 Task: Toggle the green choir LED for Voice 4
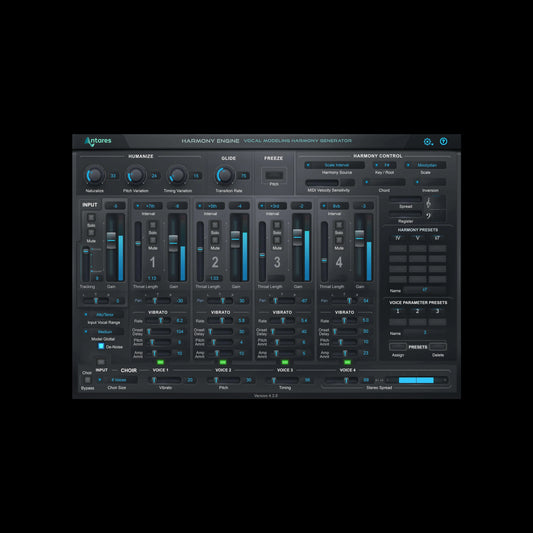(347, 362)
